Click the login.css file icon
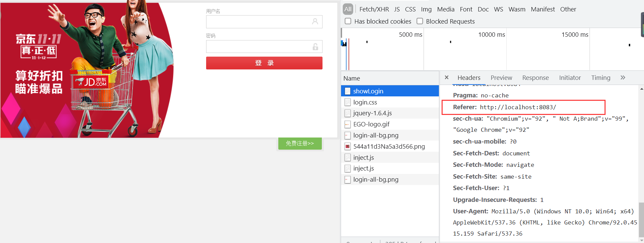Image resolution: width=644 pixels, height=243 pixels. pos(347,102)
